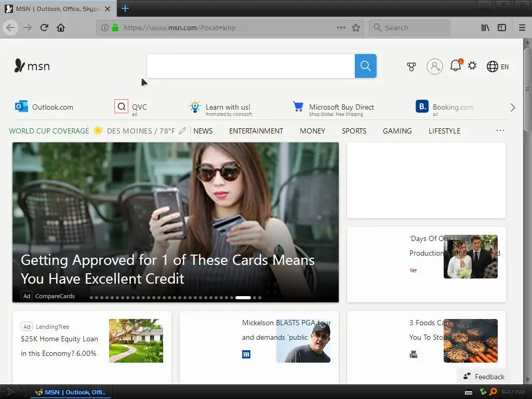Close the MSN browser tab

click(108, 9)
